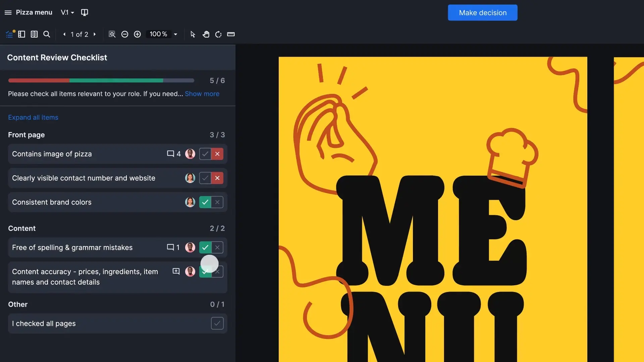Check the 'I checked all pages' box
Image resolution: width=644 pixels, height=362 pixels.
tap(217, 323)
